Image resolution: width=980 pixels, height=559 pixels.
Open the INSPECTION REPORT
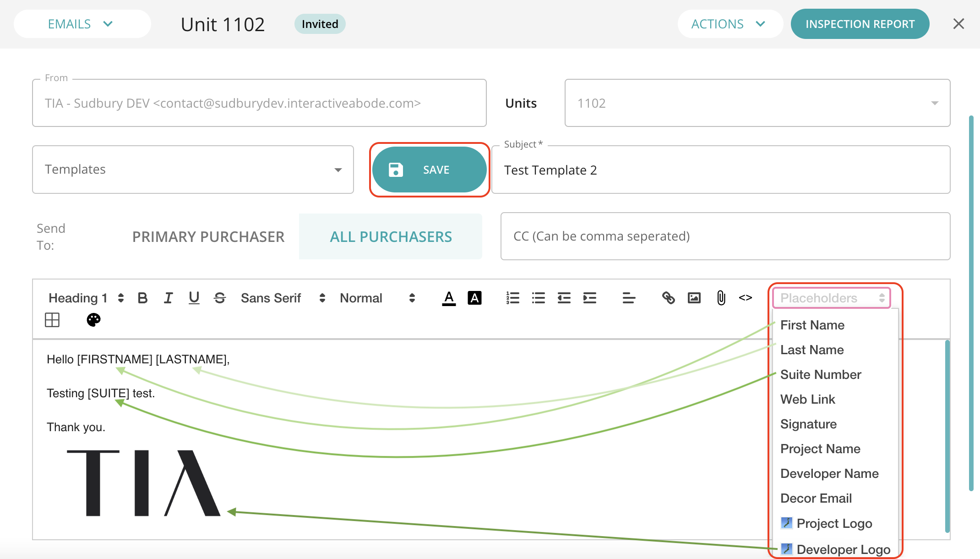[860, 24]
